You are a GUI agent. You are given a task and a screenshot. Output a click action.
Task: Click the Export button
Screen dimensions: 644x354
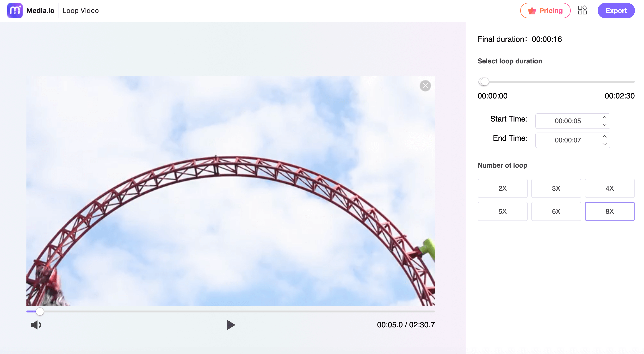coord(616,11)
